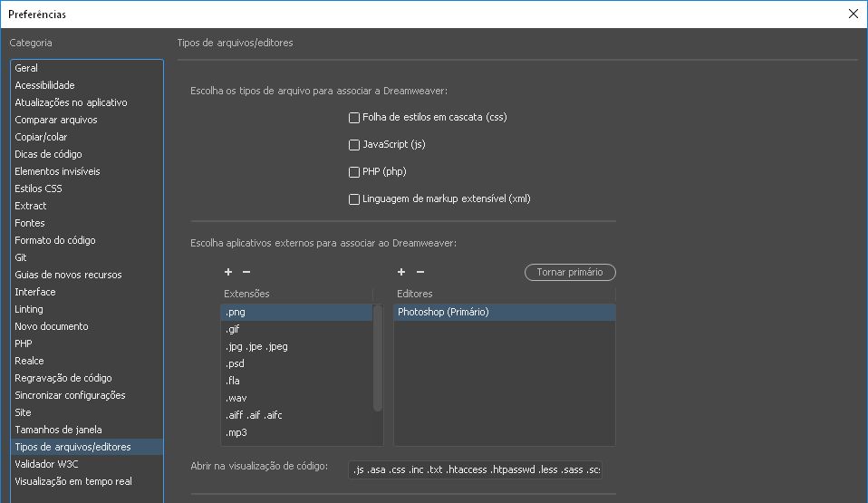868x503 pixels.
Task: Select the .png extension row
Action: (x=296, y=312)
